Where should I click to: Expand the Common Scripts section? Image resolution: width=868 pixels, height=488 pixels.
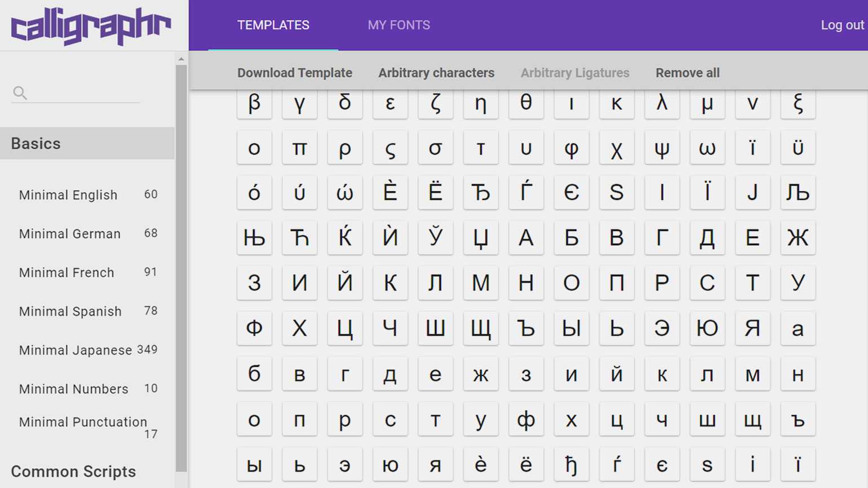(73, 472)
